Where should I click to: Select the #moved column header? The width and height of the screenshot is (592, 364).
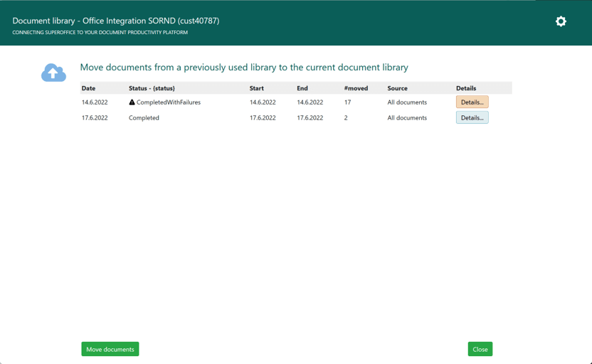356,88
